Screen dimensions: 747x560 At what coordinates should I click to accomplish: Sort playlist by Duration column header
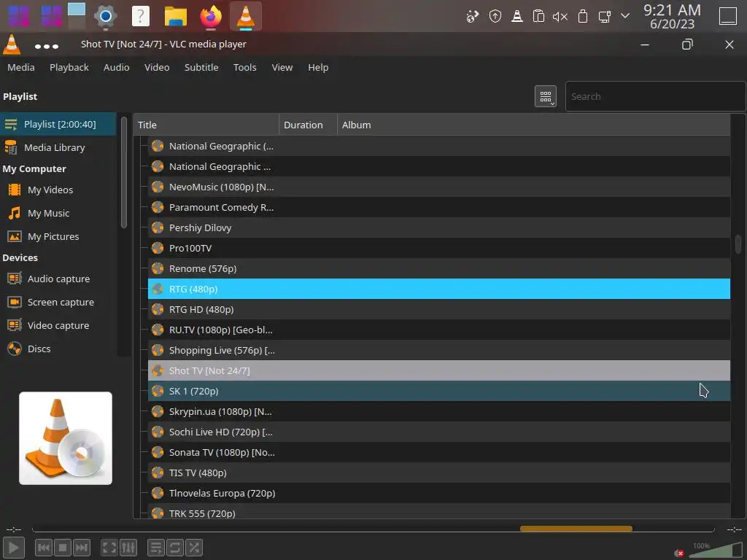coord(308,125)
